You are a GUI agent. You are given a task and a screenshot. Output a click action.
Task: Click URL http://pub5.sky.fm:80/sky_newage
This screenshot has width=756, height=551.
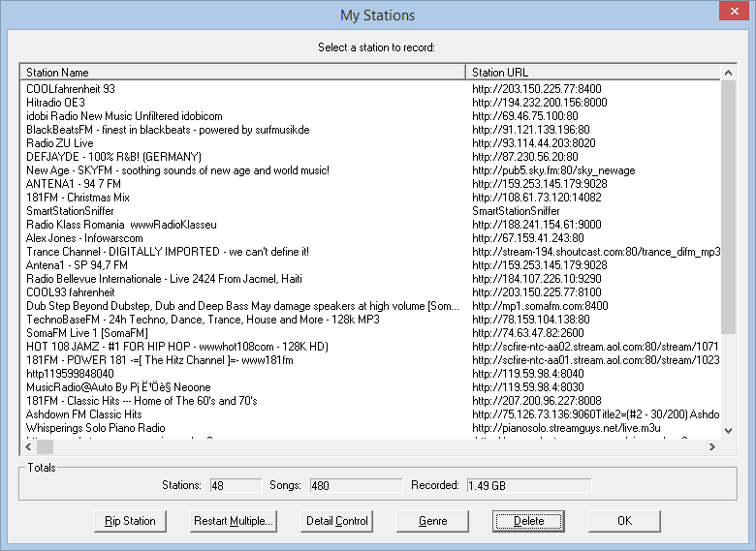tap(553, 170)
